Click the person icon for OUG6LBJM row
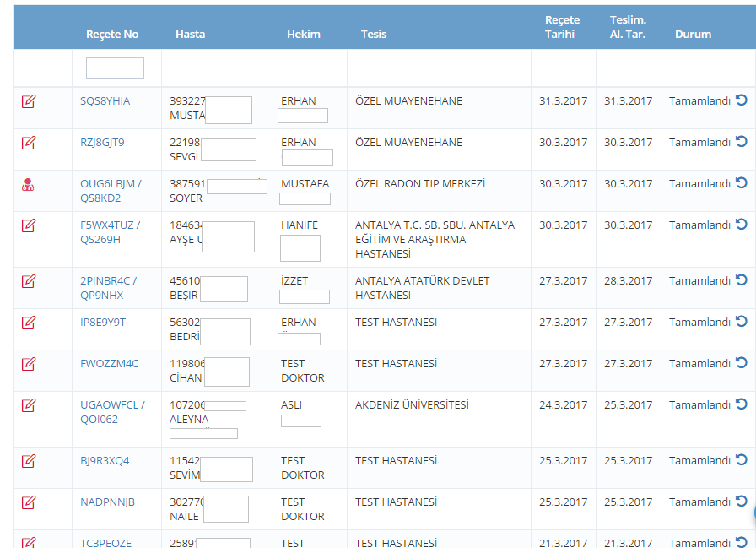This screenshot has width=756, height=548. coord(28,184)
